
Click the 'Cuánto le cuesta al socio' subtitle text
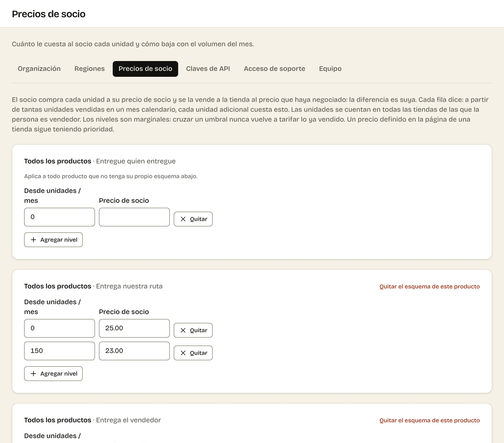[133, 44]
